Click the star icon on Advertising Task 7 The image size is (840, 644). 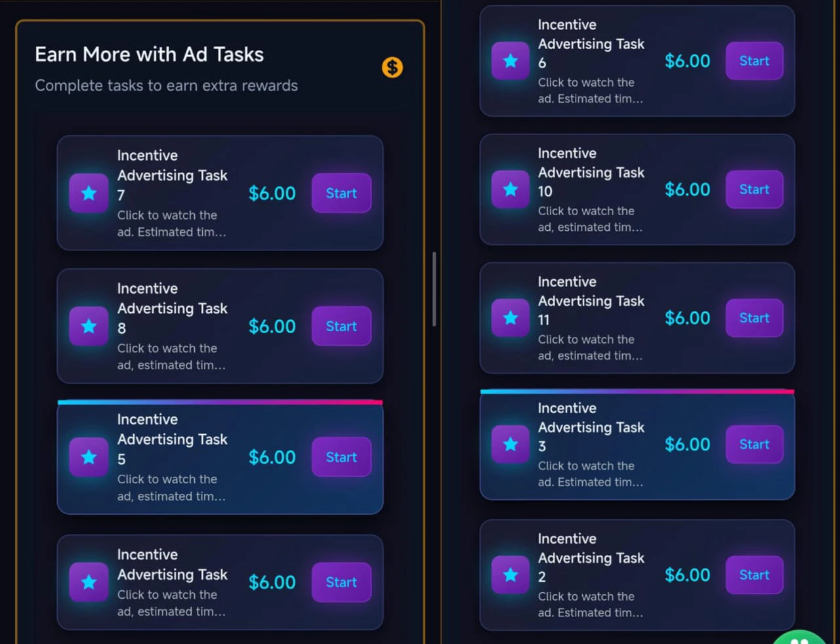pyautogui.click(x=89, y=193)
